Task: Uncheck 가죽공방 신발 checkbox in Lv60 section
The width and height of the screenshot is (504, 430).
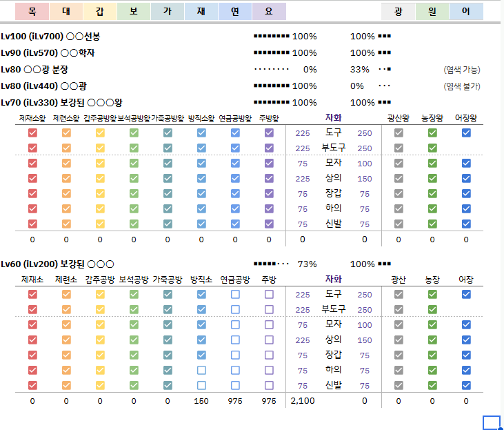Action: pos(168,385)
